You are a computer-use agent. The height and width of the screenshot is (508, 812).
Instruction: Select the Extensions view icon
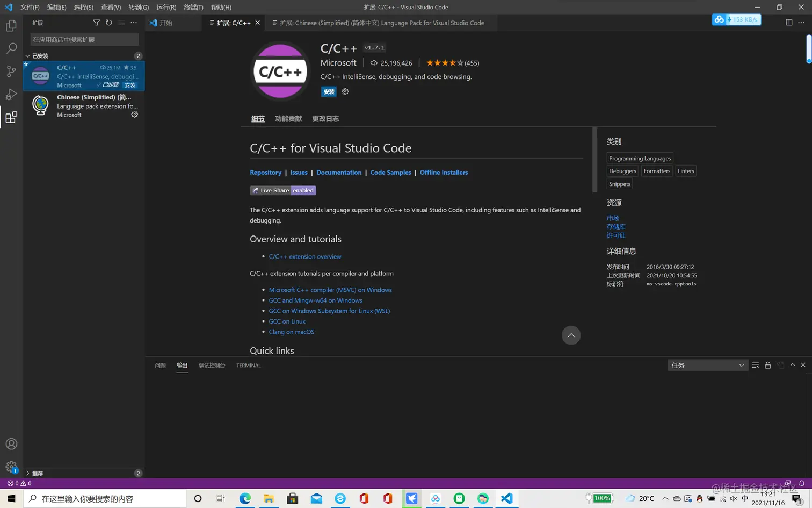tap(11, 117)
